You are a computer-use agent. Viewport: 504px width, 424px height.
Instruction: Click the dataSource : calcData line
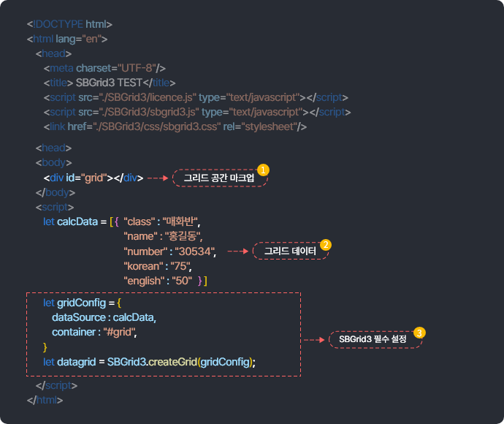tap(104, 317)
